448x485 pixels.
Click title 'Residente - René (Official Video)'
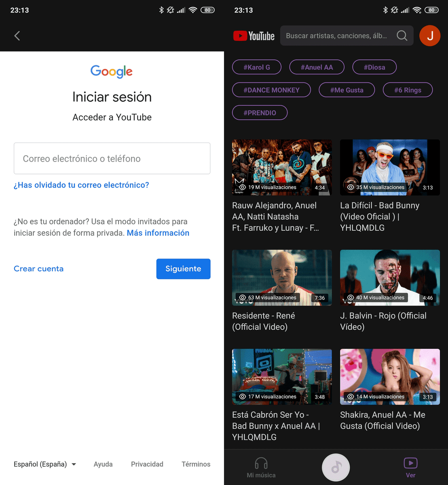click(264, 321)
